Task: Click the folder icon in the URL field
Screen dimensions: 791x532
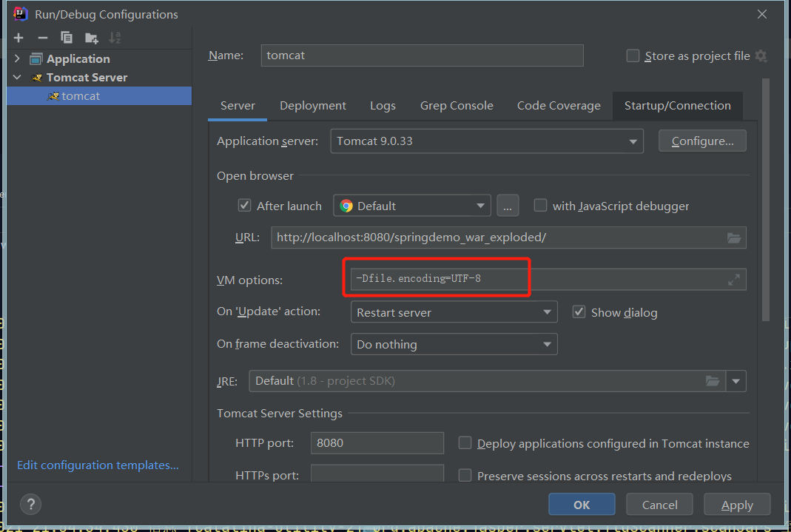Action: 734,238
